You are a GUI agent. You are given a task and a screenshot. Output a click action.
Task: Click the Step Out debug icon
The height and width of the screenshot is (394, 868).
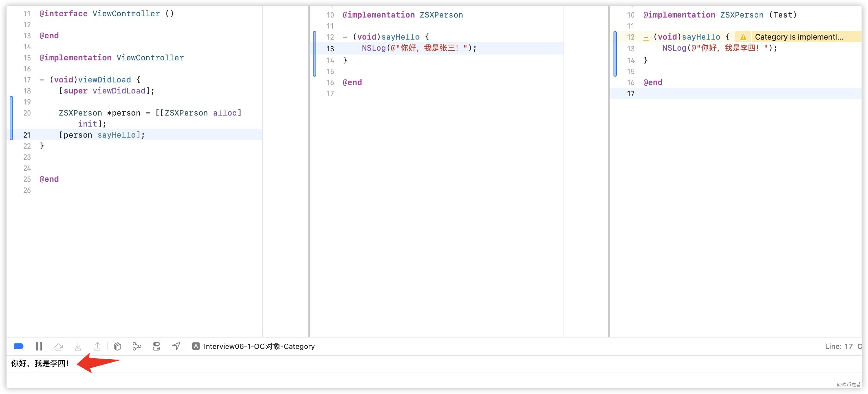pos(97,346)
